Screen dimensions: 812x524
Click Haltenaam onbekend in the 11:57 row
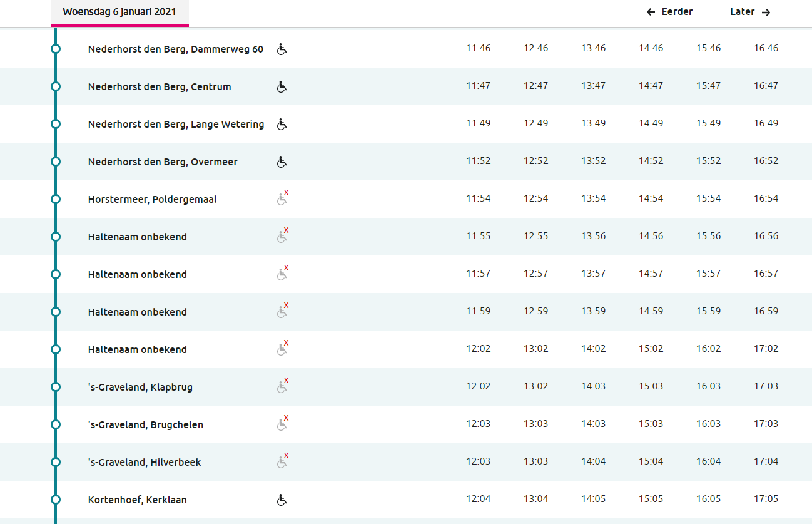pos(138,274)
